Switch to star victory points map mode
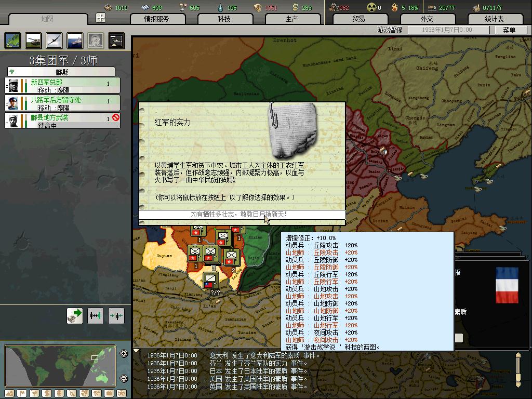This screenshot has width=532, height=399. pos(122,393)
